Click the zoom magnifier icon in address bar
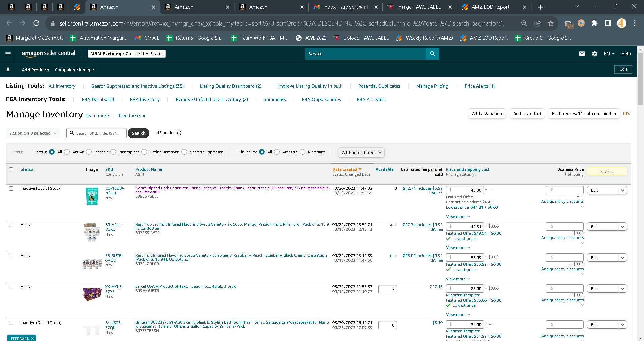Viewport: 644px width, 341px height. pos(524,23)
